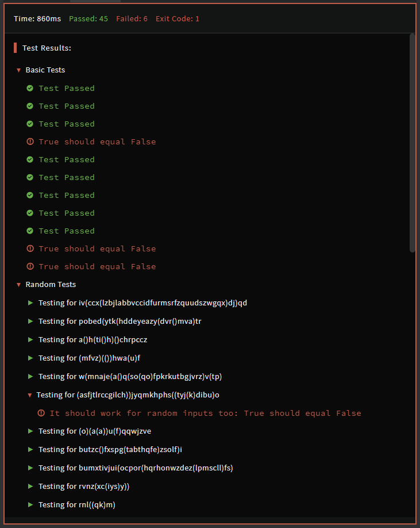Select the Testing for butzc()fxspg(tabthqfe)zsolf)i item
The width and height of the screenshot is (420, 528).
click(110, 449)
